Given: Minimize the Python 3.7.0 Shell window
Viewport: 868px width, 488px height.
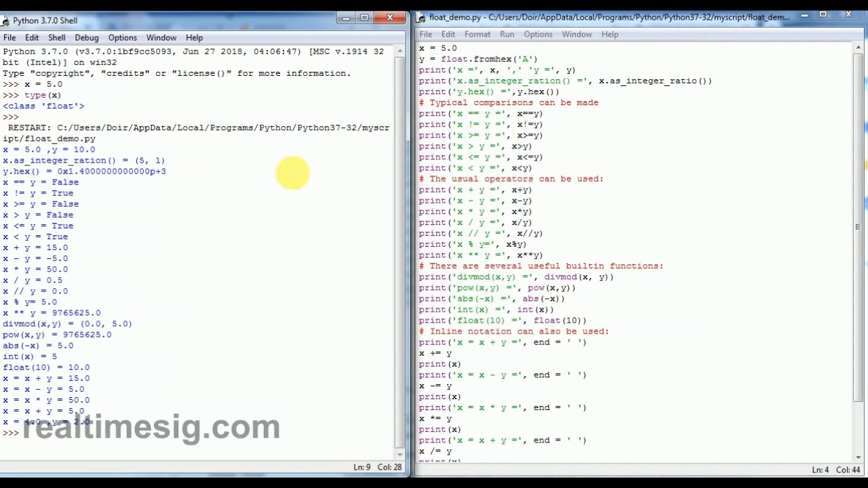Looking at the screenshot, I should [344, 18].
